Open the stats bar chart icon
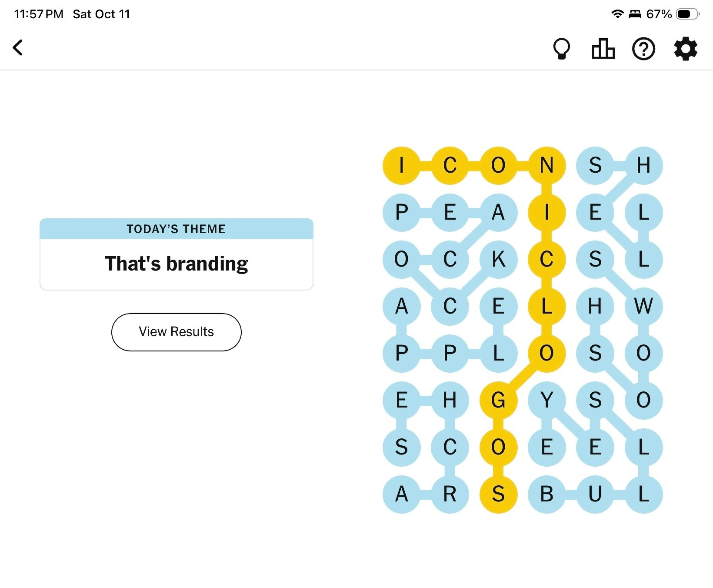 click(603, 49)
